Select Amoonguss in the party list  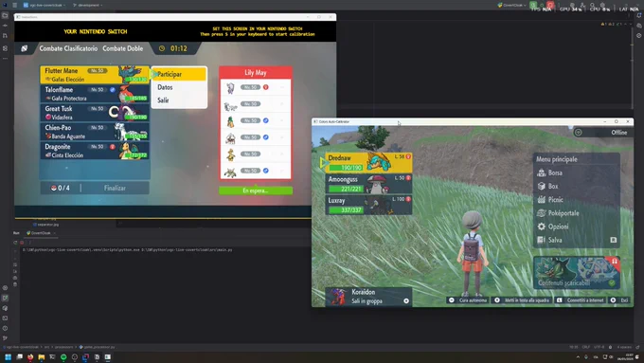tap(368, 184)
